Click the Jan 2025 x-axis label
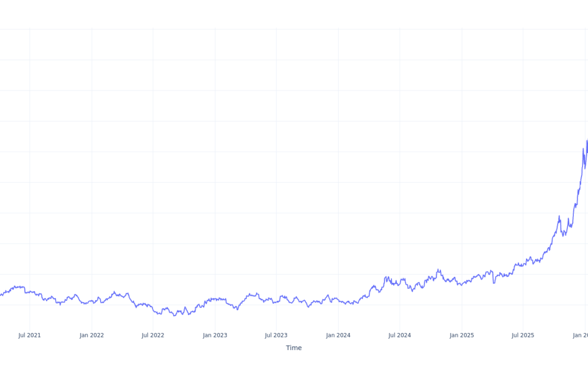The image size is (588, 368). click(462, 335)
